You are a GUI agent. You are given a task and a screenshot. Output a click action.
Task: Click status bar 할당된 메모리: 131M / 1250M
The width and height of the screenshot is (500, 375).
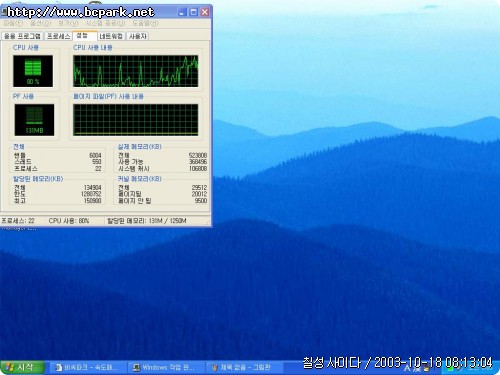point(147,221)
